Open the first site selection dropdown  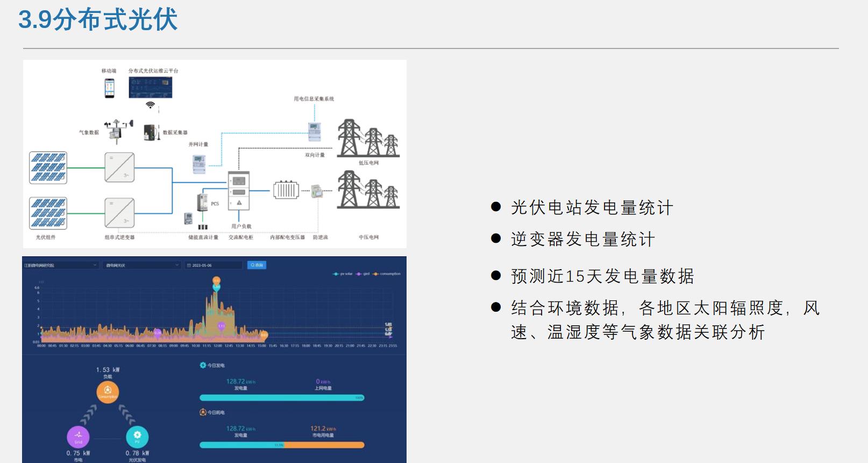click(61, 265)
